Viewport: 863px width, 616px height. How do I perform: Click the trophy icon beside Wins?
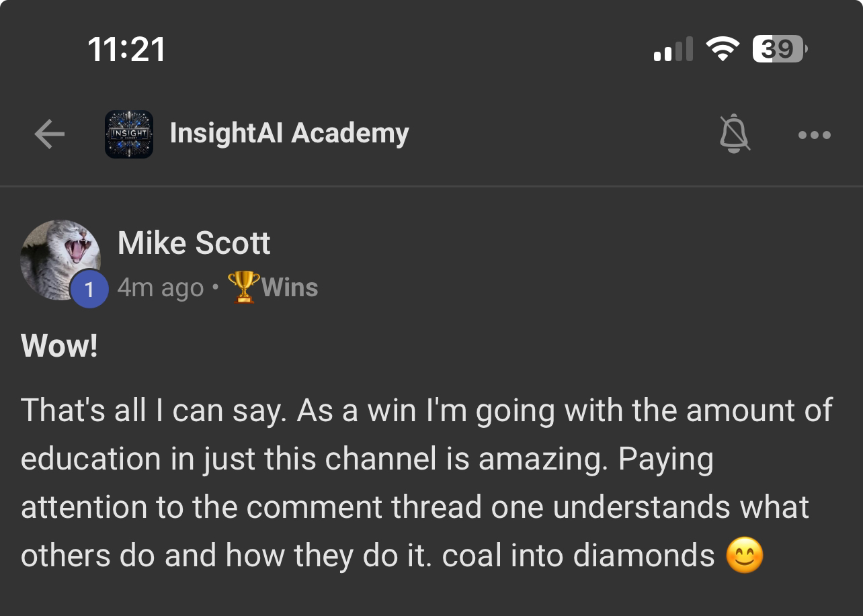point(243,287)
